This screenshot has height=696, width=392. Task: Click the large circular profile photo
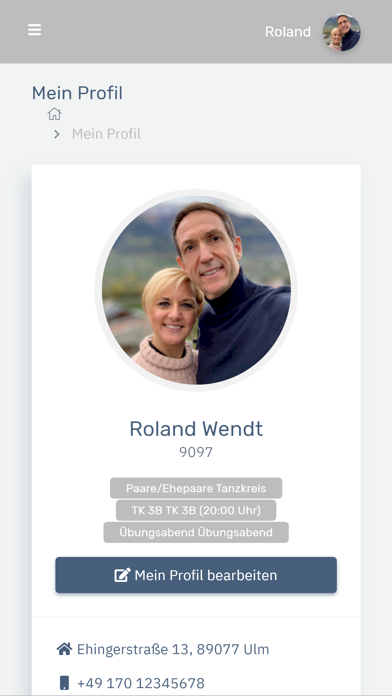click(x=196, y=290)
